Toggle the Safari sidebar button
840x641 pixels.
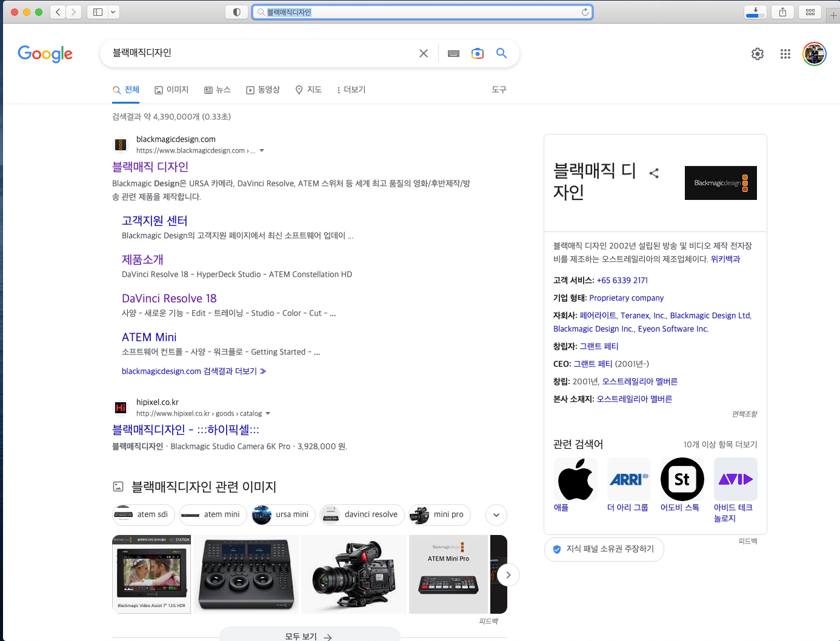pyautogui.click(x=98, y=12)
